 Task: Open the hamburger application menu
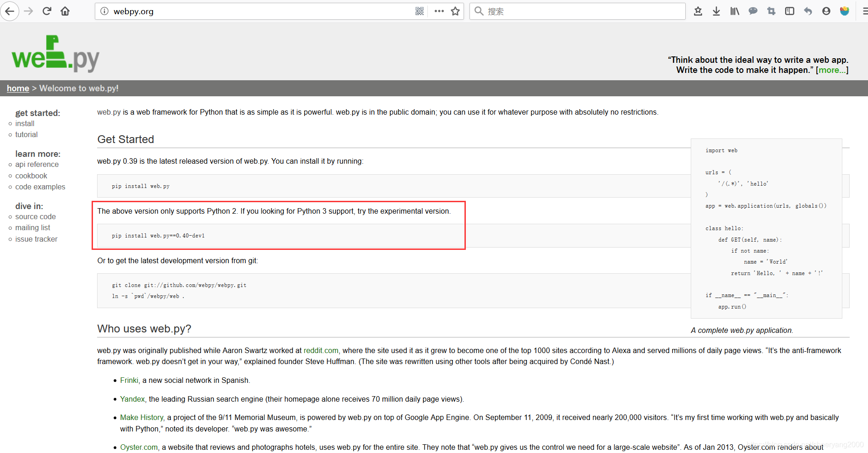click(x=865, y=11)
